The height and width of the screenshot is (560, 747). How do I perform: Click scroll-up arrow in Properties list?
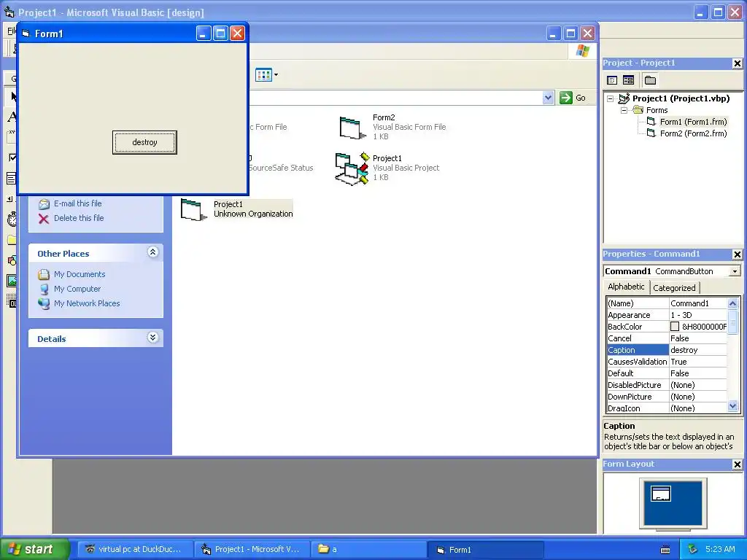click(x=732, y=303)
